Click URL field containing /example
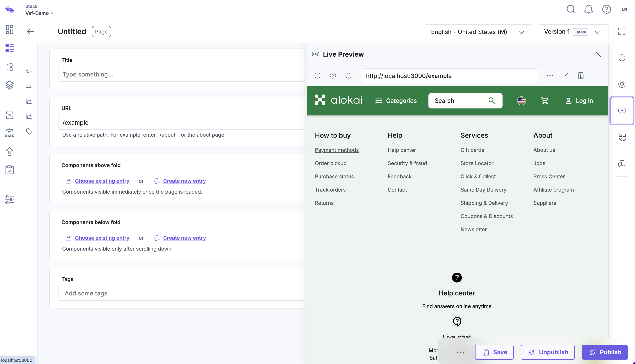Image resolution: width=635 pixels, height=364 pixels. tap(182, 122)
